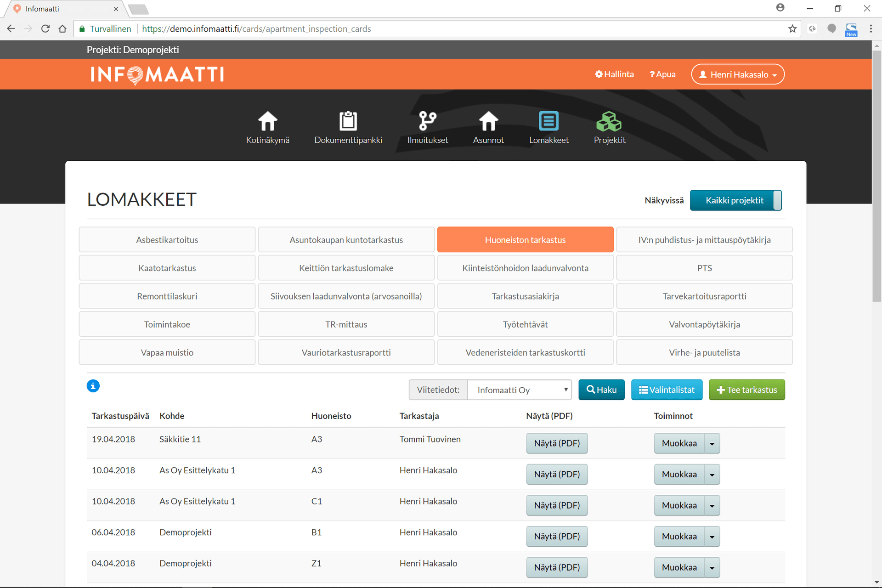
Task: Show PDF for Säkkitie 11 inspection
Action: tap(557, 443)
